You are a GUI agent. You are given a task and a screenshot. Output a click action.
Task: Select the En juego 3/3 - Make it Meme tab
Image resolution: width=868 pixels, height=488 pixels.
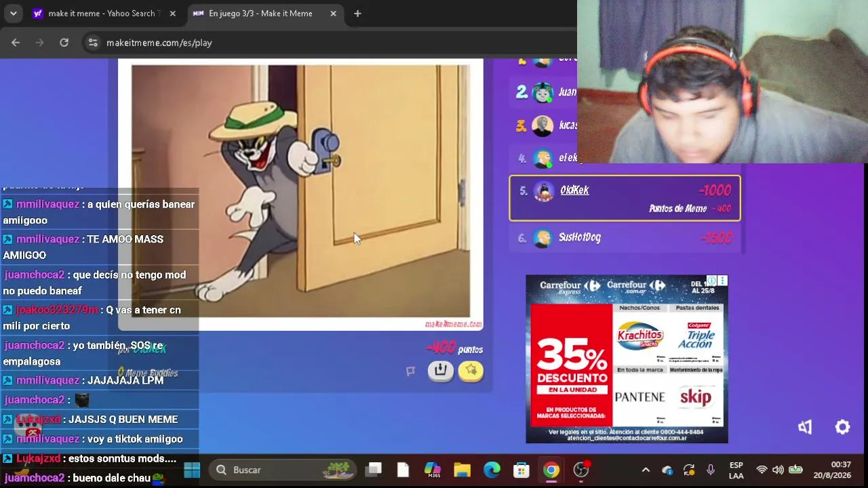(265, 14)
